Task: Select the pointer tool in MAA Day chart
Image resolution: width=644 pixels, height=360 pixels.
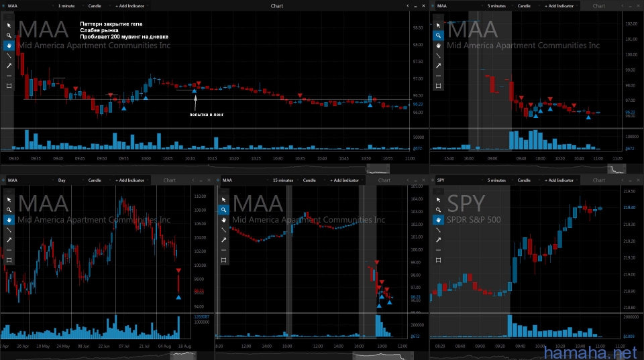Action: coord(9,200)
